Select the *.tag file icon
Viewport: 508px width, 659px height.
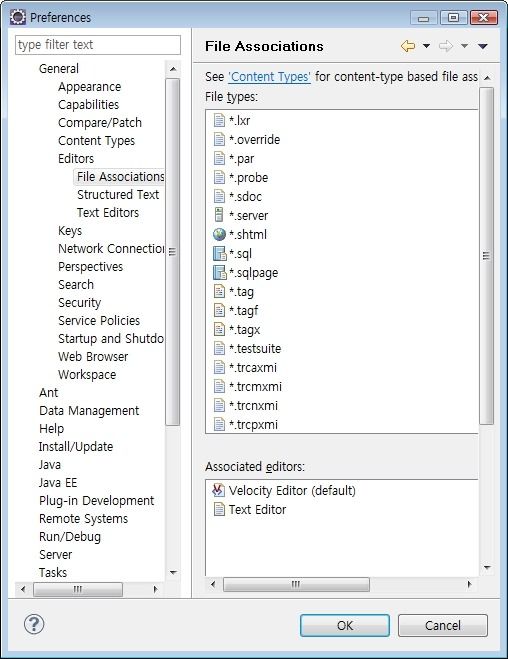coord(219,291)
